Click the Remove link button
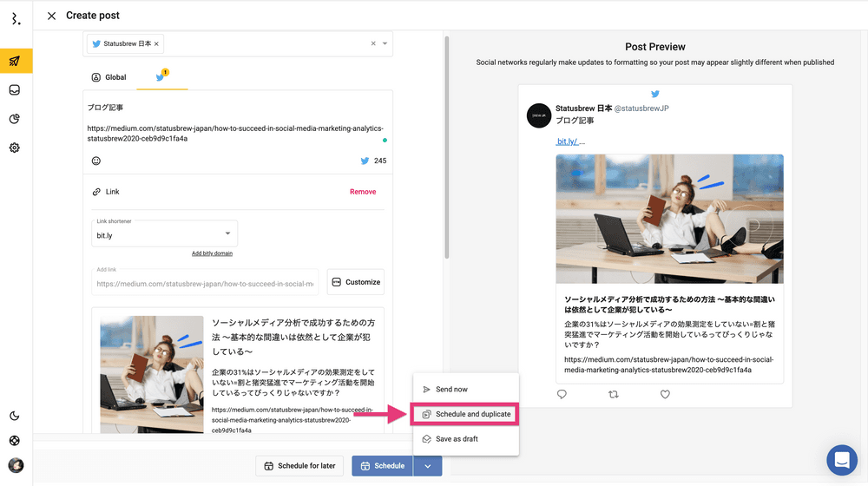 pyautogui.click(x=363, y=192)
